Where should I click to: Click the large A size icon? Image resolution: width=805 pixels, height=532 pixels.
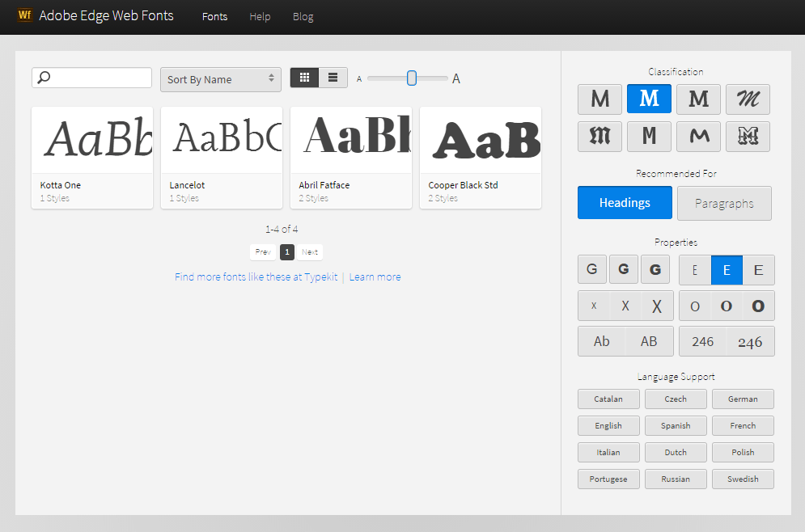point(455,78)
